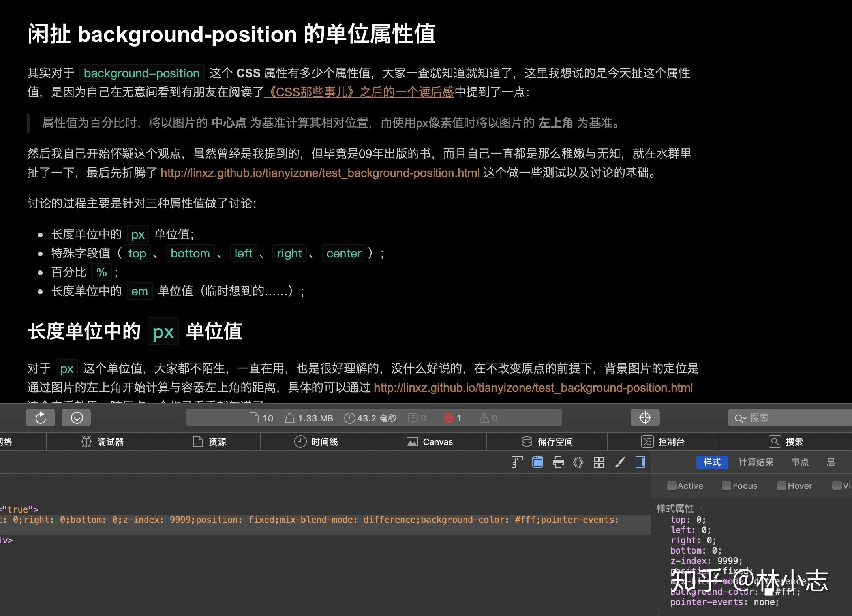Reload the page from the inspector toolbar

(40, 417)
